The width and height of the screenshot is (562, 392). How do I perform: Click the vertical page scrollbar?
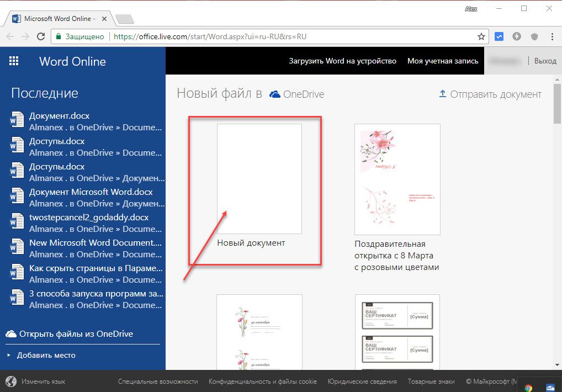(557, 221)
